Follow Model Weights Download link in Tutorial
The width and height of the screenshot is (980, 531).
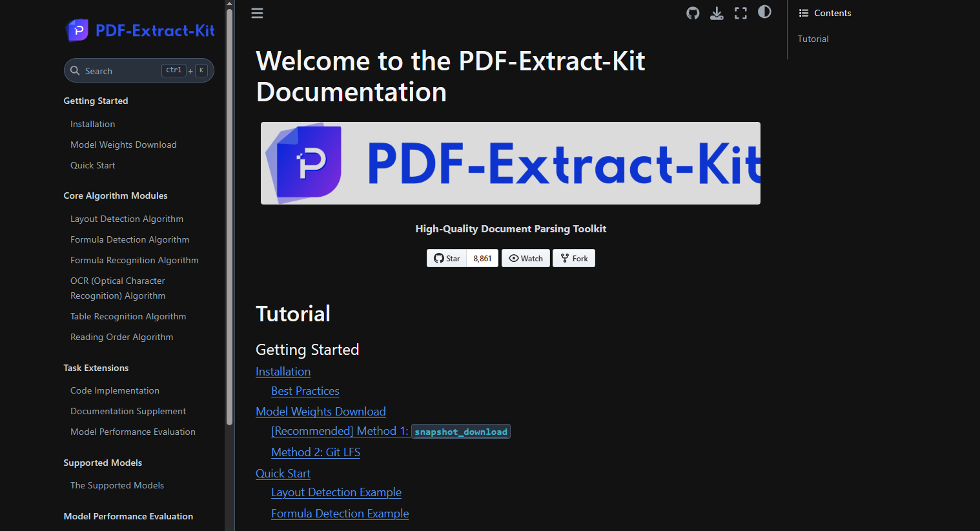point(320,412)
